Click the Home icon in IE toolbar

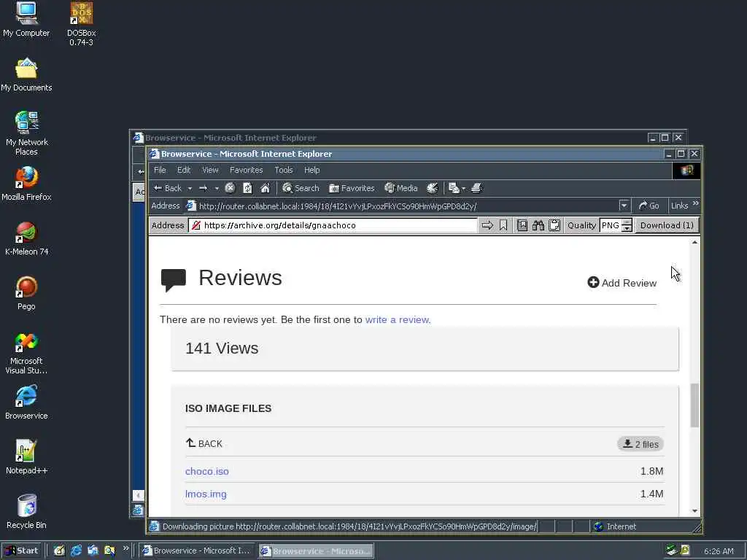click(x=266, y=188)
